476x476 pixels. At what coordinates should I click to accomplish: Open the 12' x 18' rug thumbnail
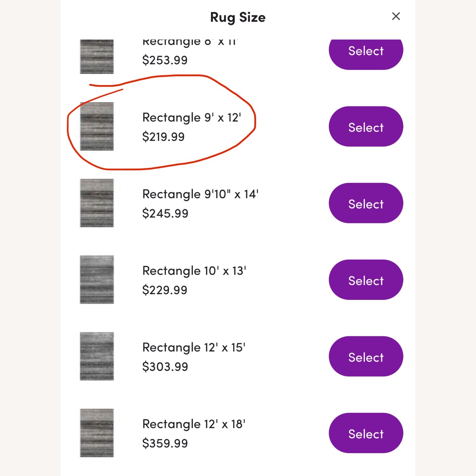pos(96,433)
